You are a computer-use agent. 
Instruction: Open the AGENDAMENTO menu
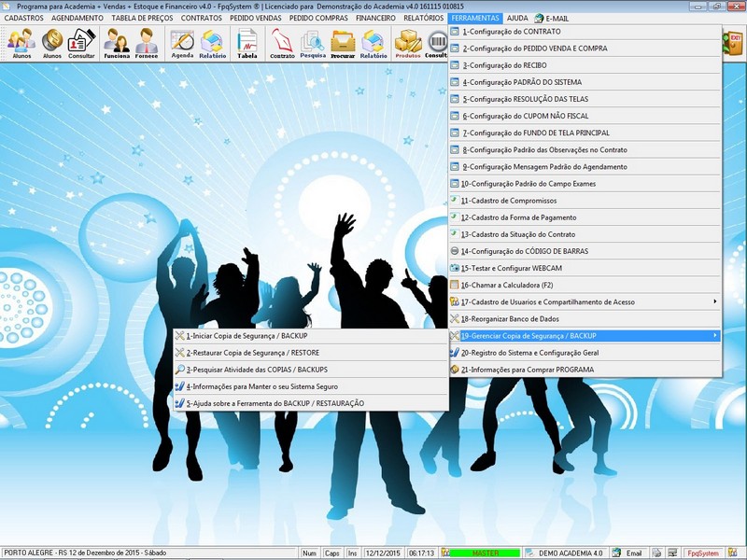[78, 18]
